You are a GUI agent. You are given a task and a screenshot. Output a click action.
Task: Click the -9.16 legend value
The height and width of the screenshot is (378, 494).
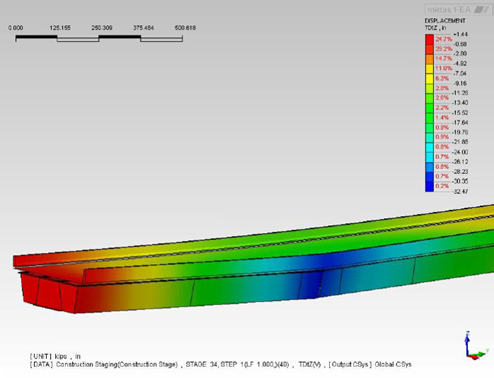click(460, 83)
